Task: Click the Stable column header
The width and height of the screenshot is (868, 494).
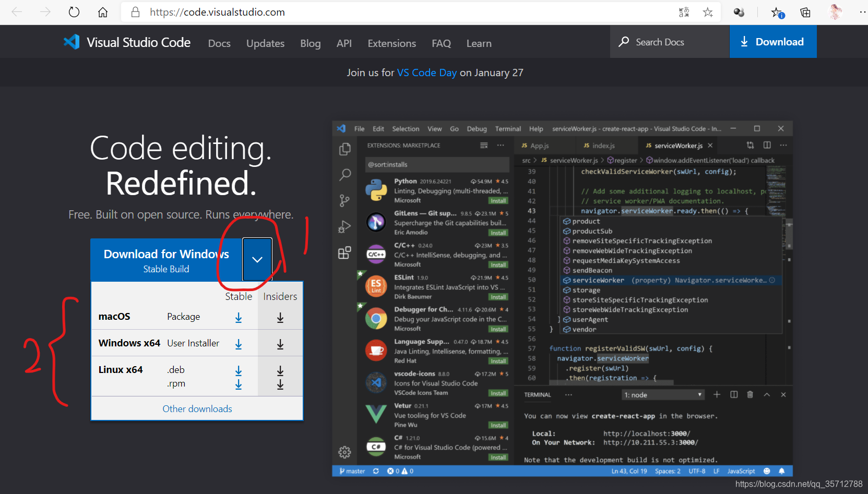Action: (x=239, y=296)
